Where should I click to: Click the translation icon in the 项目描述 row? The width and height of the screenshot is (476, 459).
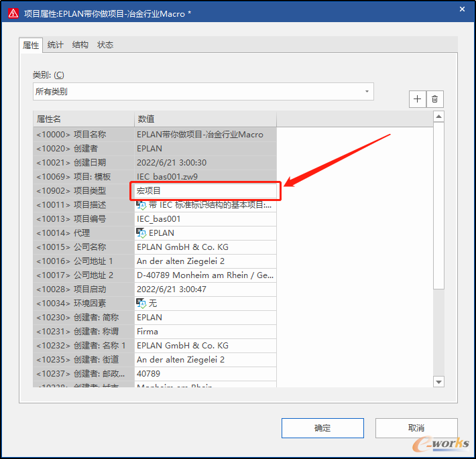pyautogui.click(x=141, y=205)
